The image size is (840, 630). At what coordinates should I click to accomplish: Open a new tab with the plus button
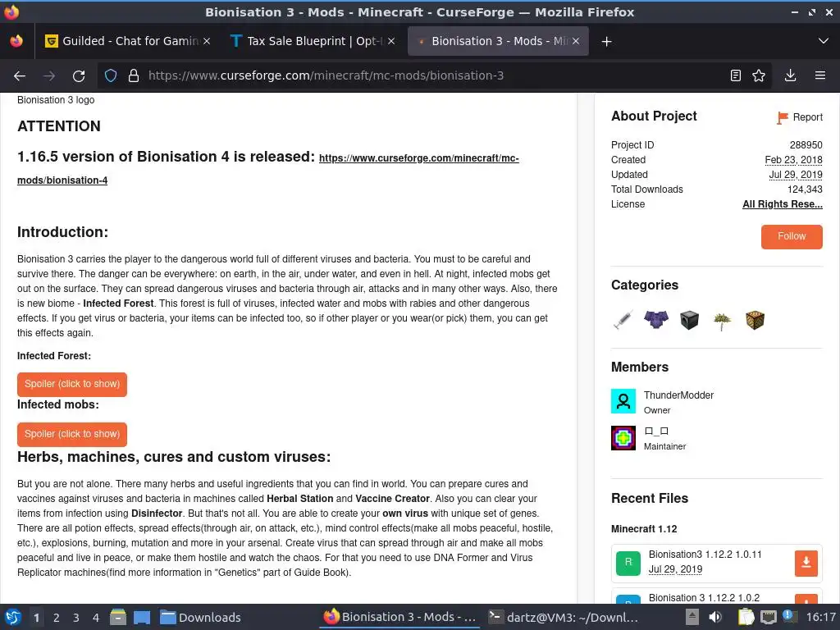pos(606,41)
